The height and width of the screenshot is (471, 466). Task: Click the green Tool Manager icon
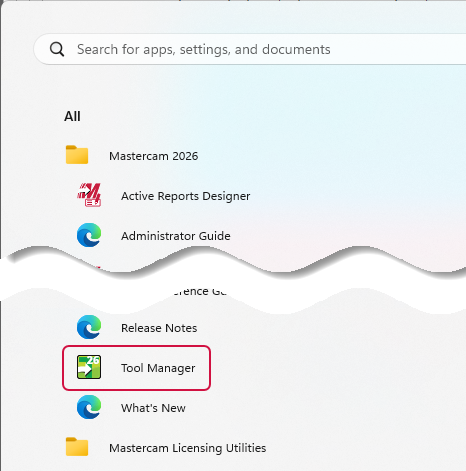point(89,367)
